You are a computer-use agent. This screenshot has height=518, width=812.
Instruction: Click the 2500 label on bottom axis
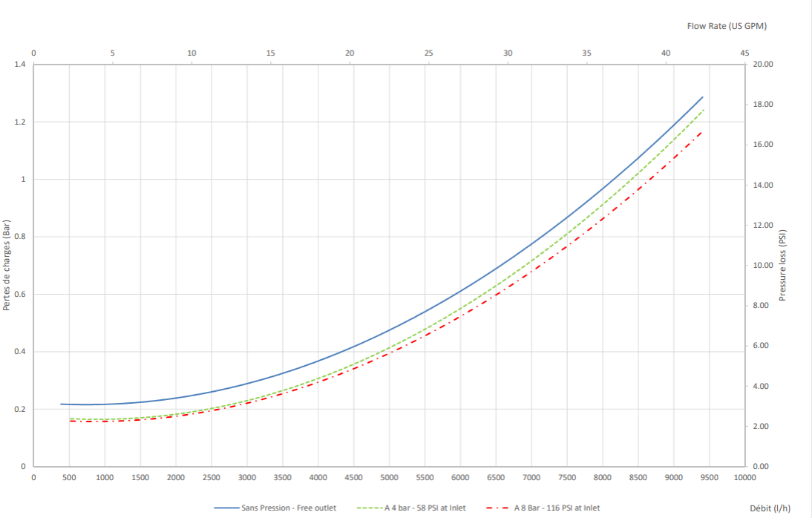212,478
